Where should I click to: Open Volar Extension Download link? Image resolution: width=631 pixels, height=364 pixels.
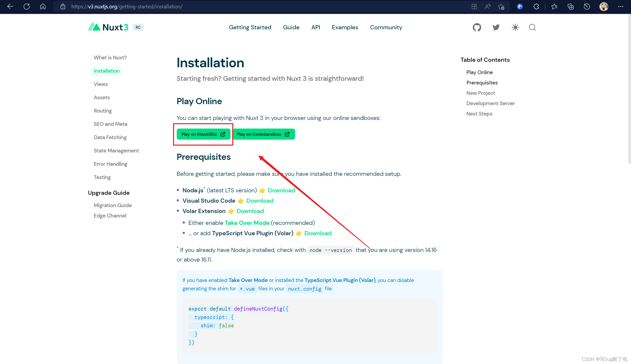[x=250, y=211]
